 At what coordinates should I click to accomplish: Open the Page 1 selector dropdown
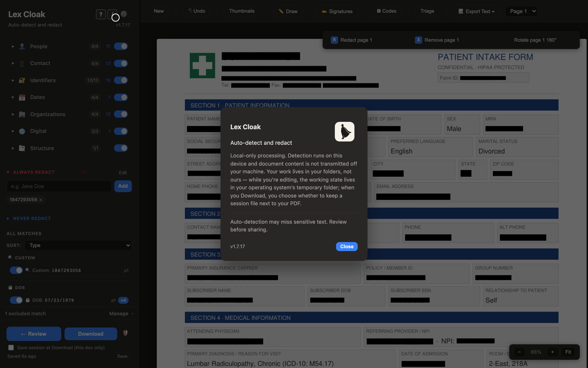[521, 11]
